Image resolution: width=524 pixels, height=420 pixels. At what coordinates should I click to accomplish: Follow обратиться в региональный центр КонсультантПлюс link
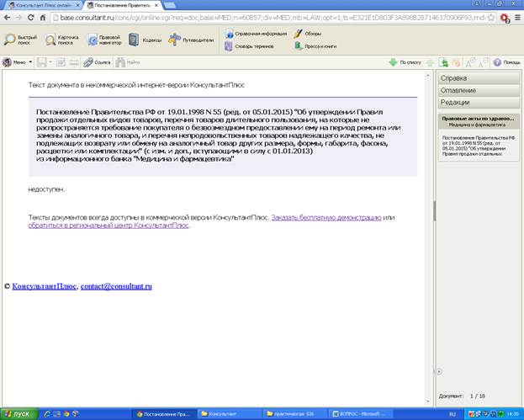109,226
